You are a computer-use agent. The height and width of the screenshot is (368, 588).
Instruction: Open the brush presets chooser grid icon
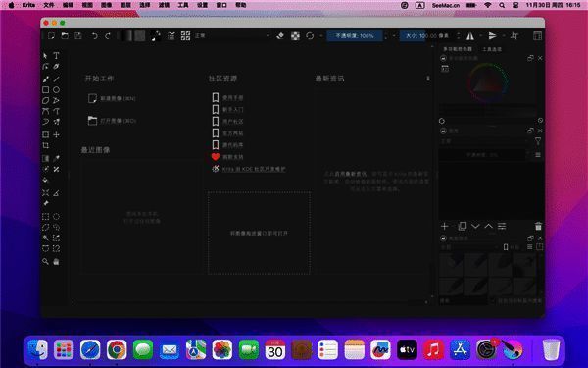click(x=185, y=35)
